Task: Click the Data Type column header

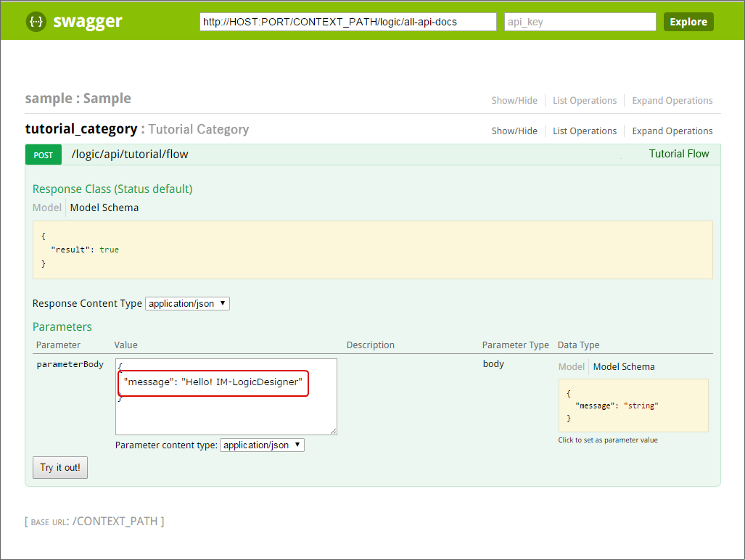Action: (578, 345)
